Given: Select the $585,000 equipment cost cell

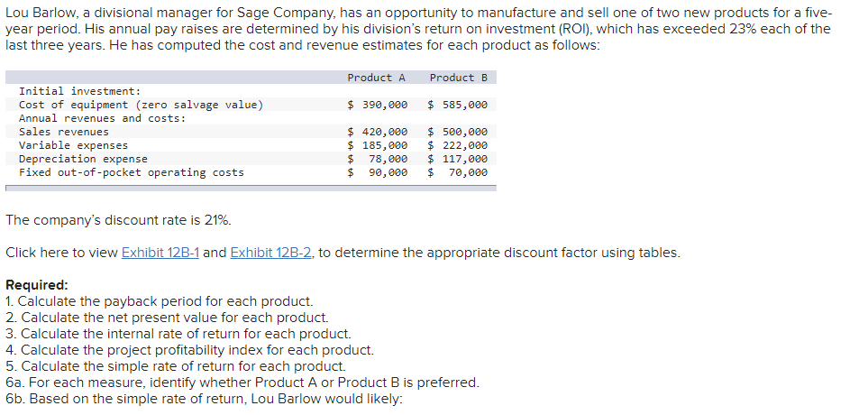Looking at the screenshot, I should (x=458, y=105).
